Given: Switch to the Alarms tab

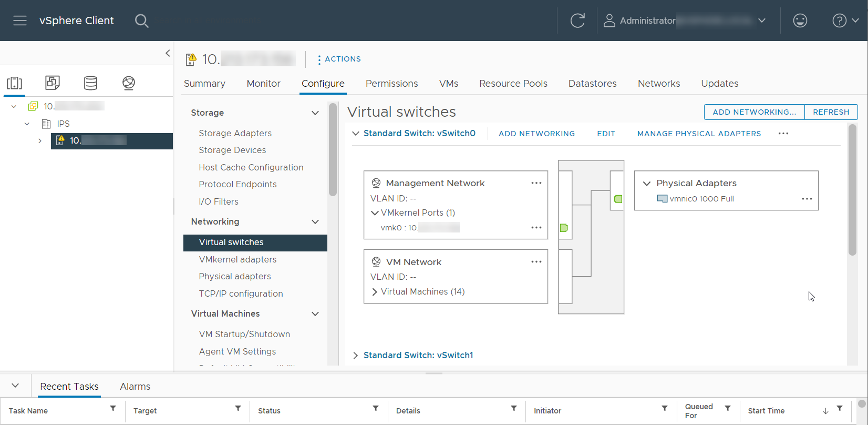Looking at the screenshot, I should tap(135, 387).
